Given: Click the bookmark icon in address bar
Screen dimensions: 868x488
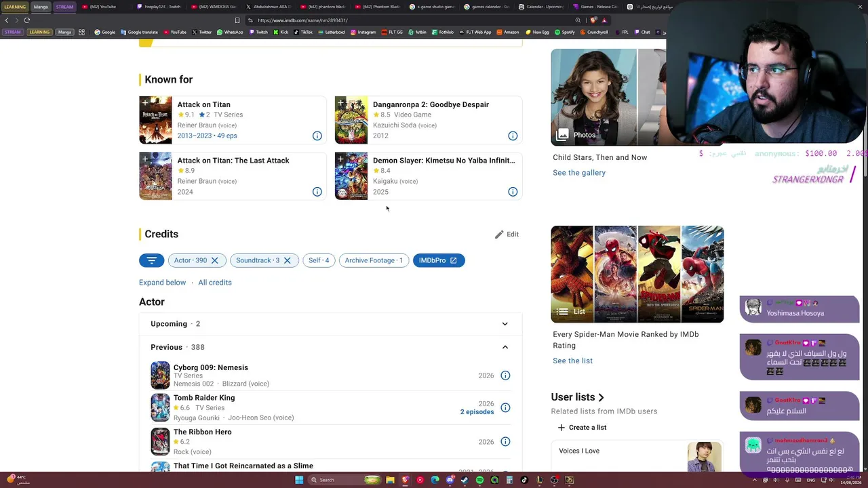Looking at the screenshot, I should point(237,20).
